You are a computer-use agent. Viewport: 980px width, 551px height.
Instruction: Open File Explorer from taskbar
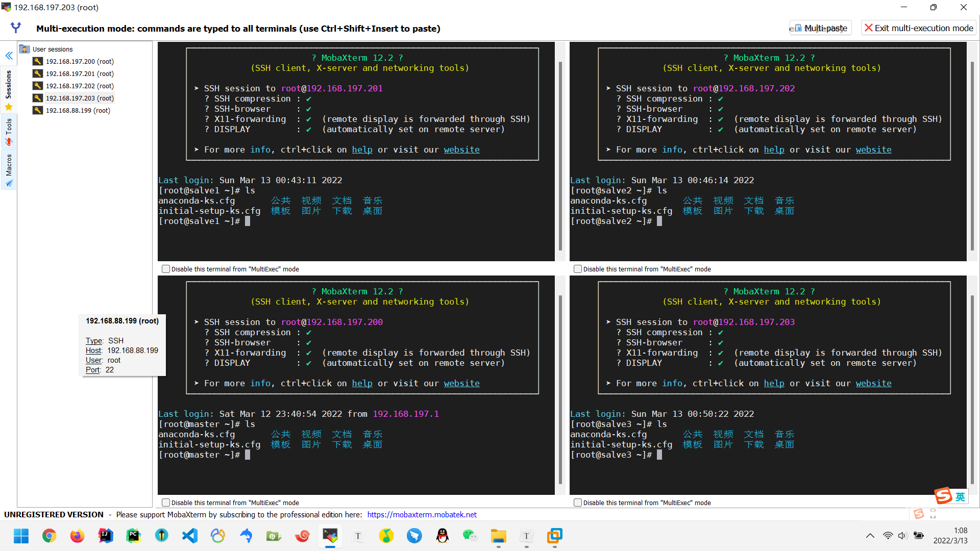498,536
